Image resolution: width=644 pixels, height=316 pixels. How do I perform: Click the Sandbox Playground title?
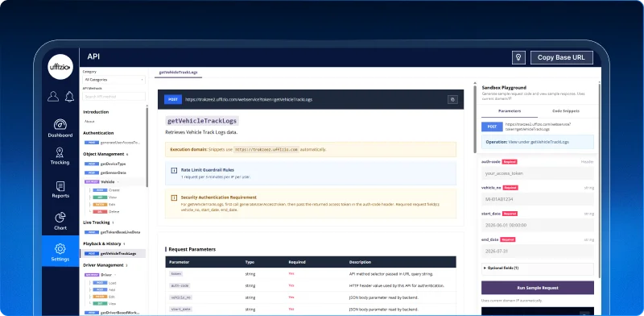(x=504, y=88)
